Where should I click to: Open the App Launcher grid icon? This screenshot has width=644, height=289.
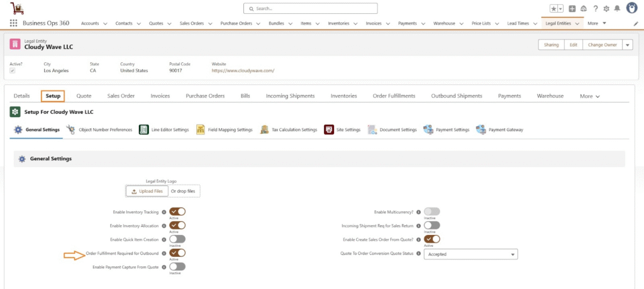coord(13,23)
